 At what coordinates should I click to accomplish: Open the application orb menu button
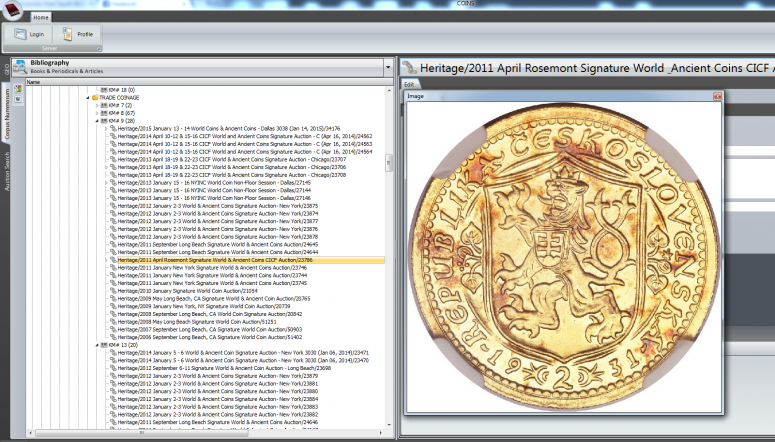tap(11, 10)
